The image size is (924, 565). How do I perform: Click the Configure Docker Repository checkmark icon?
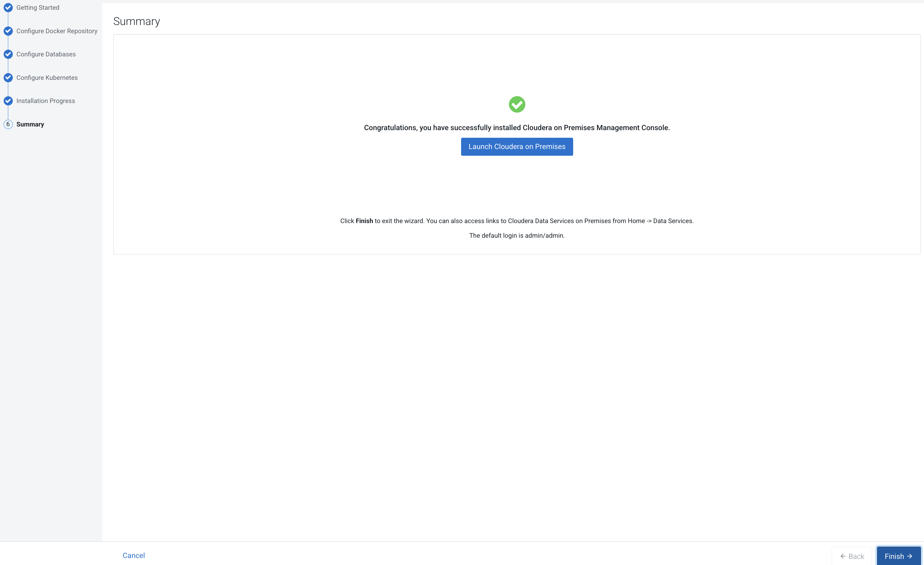pyautogui.click(x=8, y=31)
